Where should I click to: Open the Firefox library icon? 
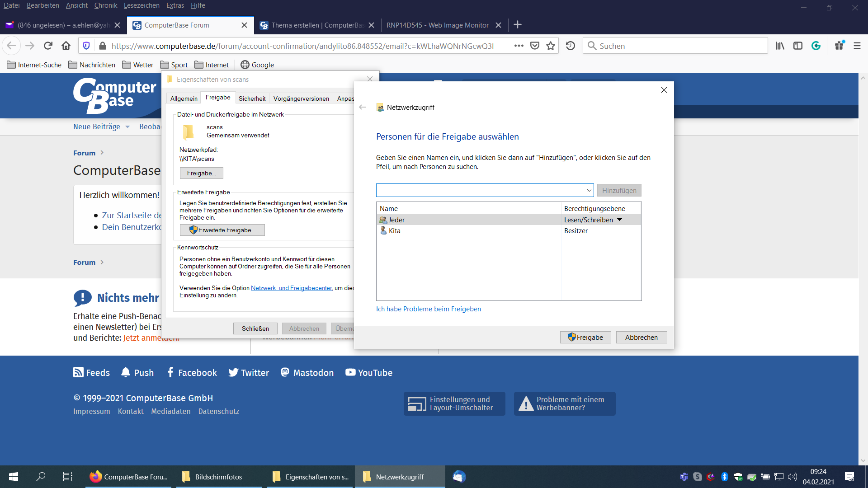tap(780, 46)
